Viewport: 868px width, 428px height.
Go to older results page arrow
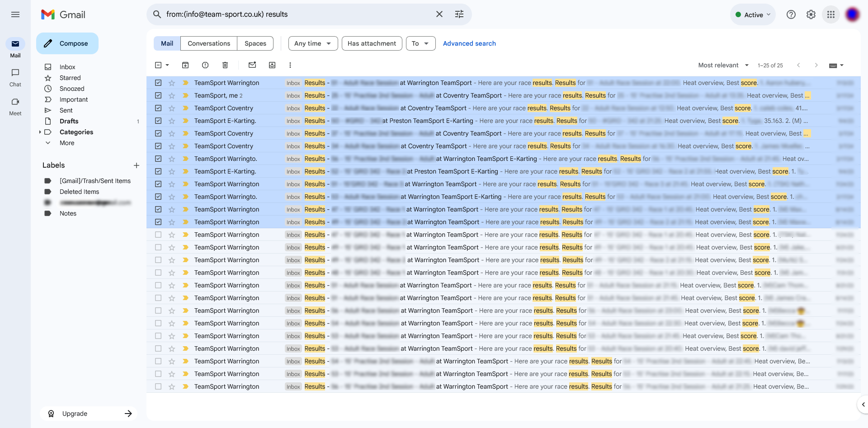click(816, 65)
